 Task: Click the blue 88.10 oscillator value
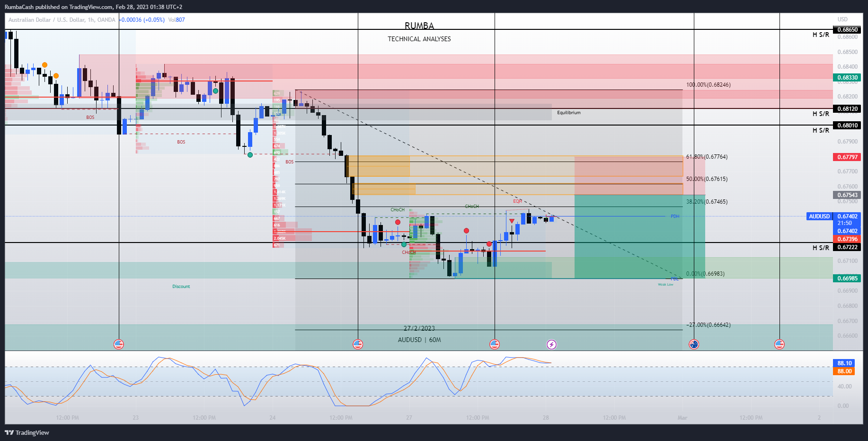844,363
